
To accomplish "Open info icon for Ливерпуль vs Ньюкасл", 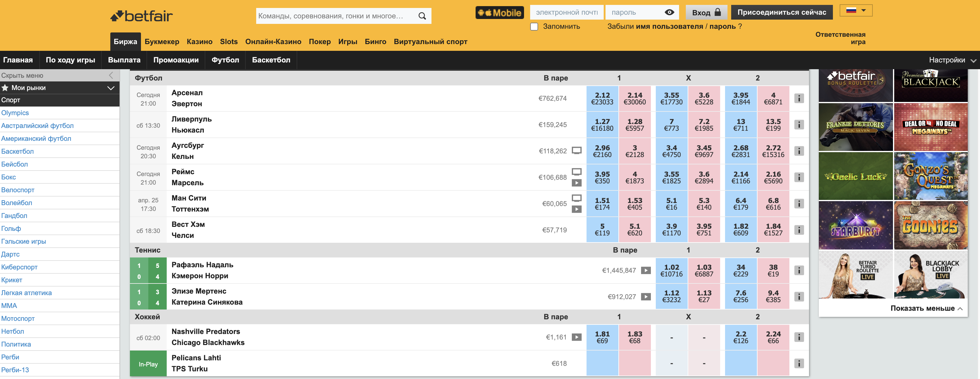I will (799, 125).
